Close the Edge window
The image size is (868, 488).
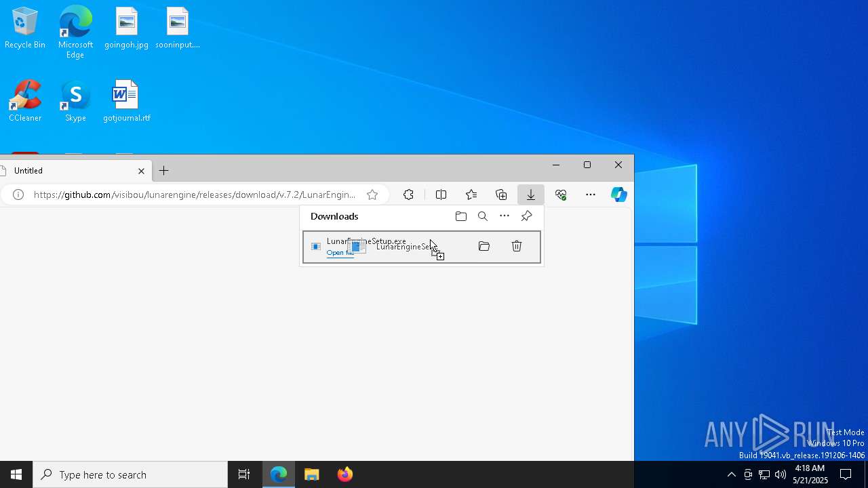618,165
